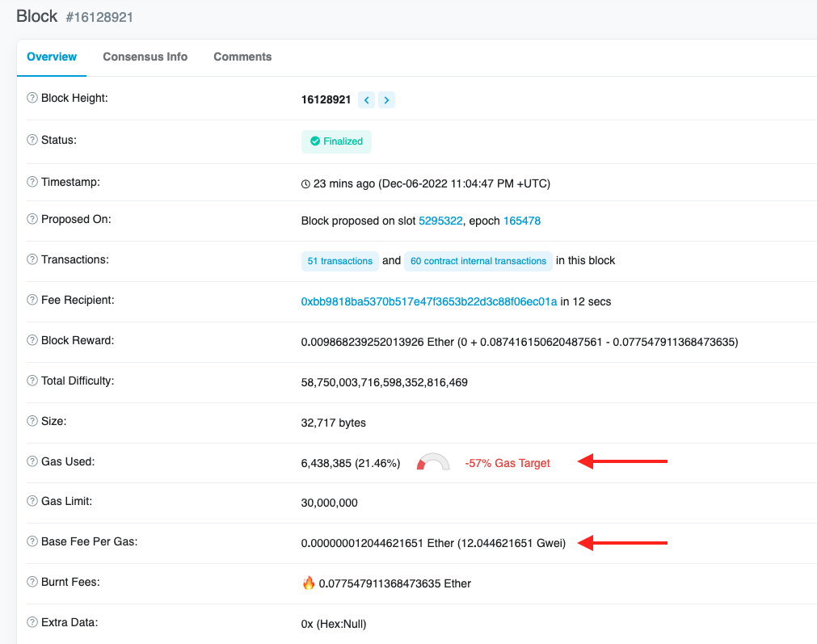Click the help icon beside Gas Used
The height and width of the screenshot is (644, 817).
point(31,461)
